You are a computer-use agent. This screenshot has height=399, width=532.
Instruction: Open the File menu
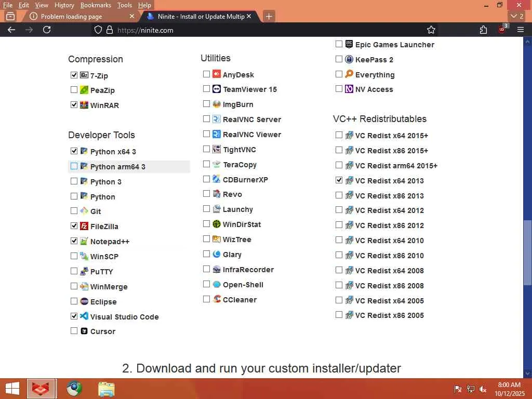[x=7, y=5]
